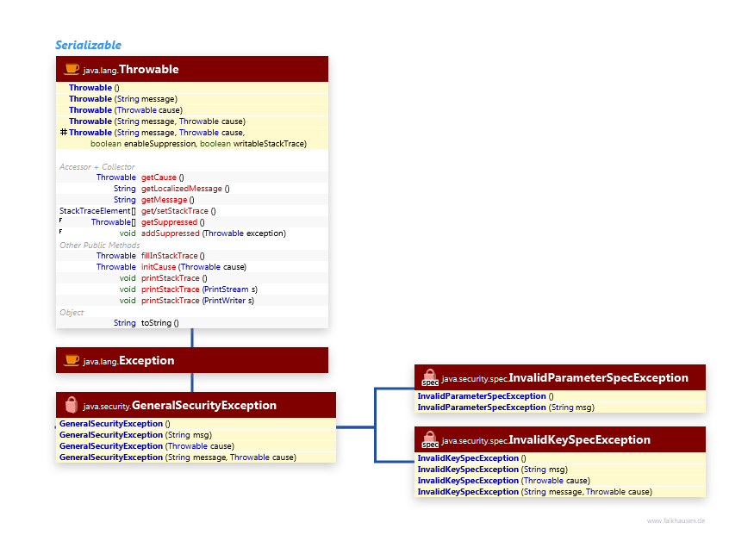
Task: Click printStackTrace (PrintStream s) method
Action: tap(199, 289)
